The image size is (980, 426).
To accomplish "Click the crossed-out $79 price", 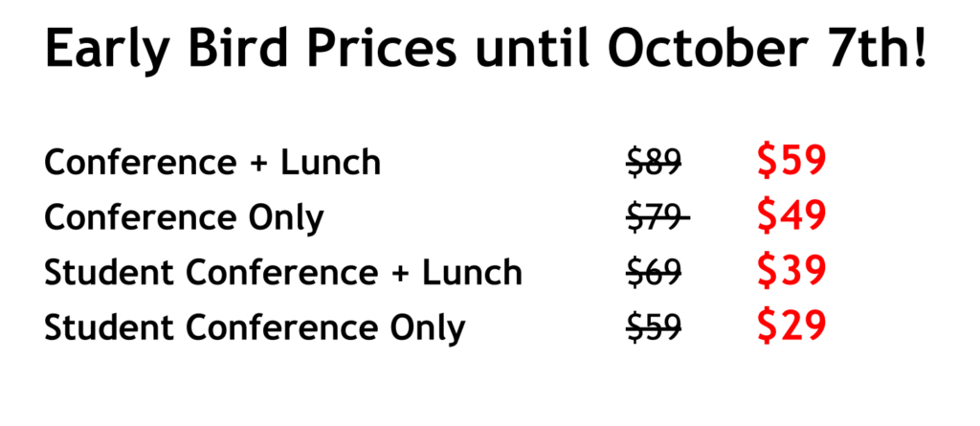I will pyautogui.click(x=658, y=218).
